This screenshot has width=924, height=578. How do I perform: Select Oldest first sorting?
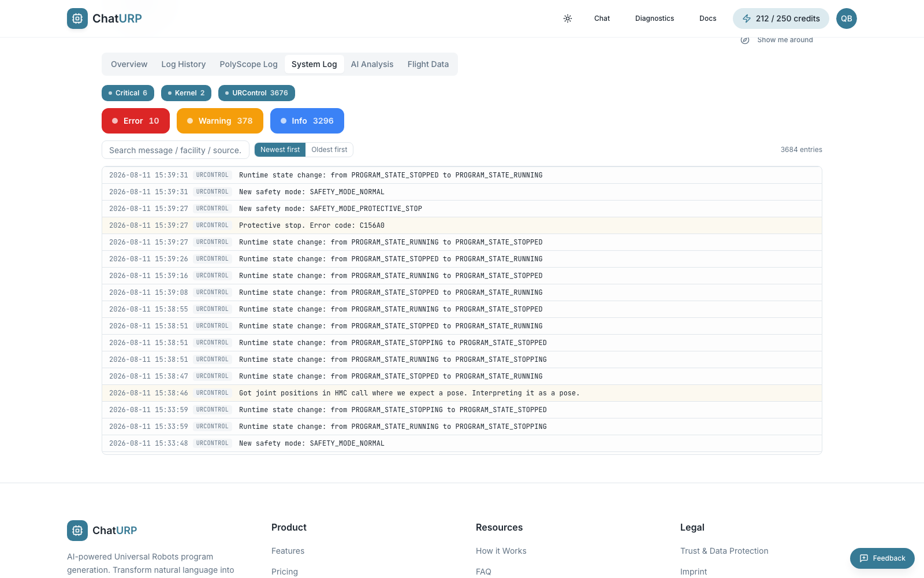[x=329, y=150]
